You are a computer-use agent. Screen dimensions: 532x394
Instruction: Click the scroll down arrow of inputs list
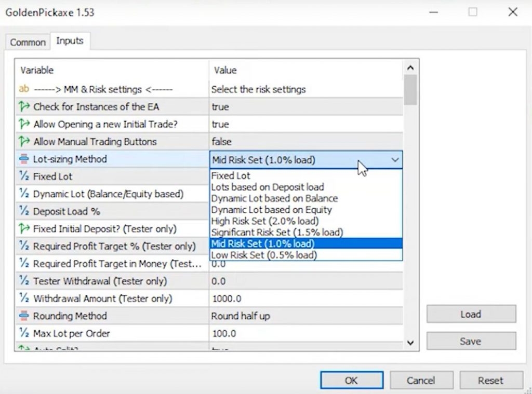tap(410, 342)
